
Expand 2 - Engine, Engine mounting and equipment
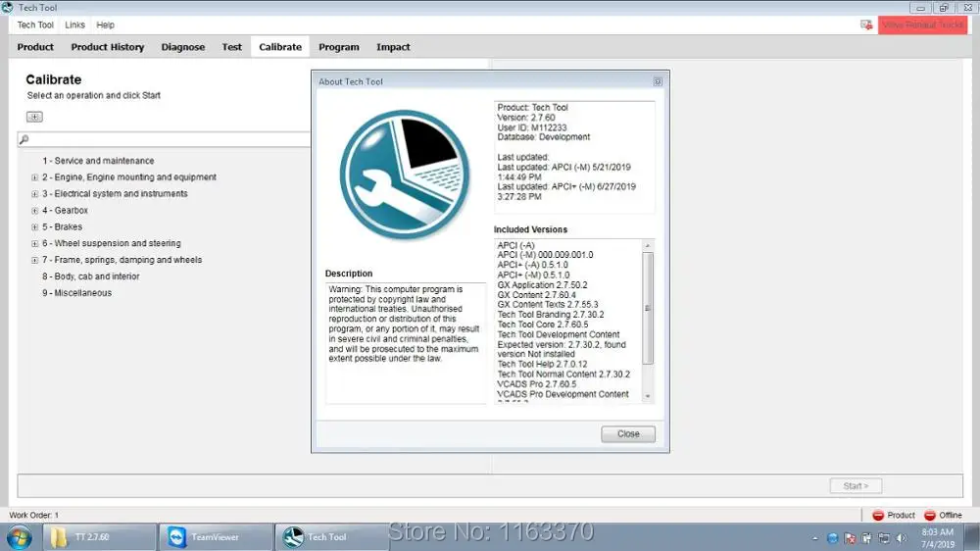[35, 177]
